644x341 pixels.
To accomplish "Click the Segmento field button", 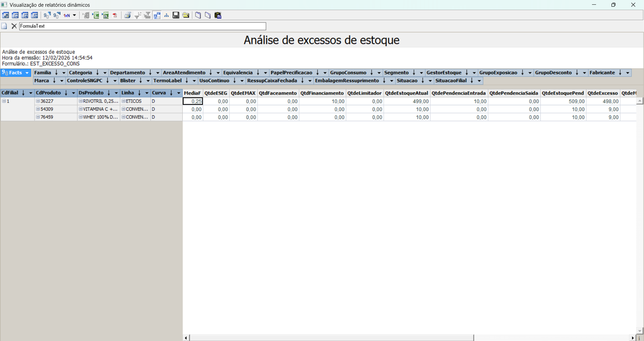I will (404, 73).
